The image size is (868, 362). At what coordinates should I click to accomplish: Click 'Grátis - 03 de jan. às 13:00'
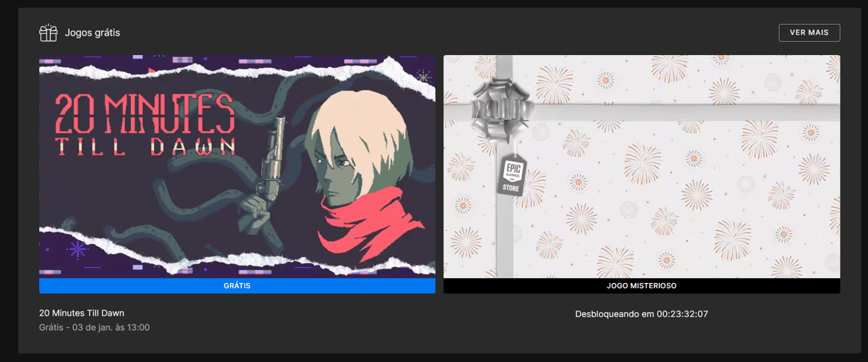[95, 328]
